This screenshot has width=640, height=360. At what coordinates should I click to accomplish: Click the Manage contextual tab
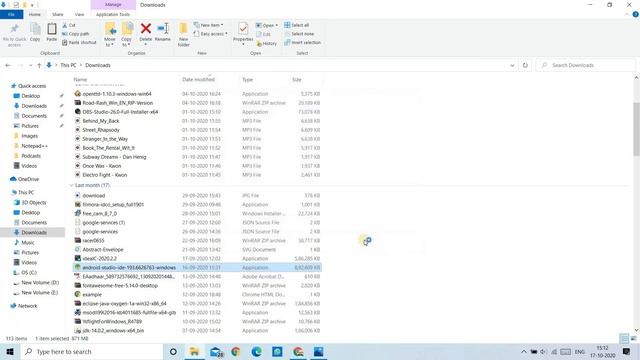click(x=113, y=4)
